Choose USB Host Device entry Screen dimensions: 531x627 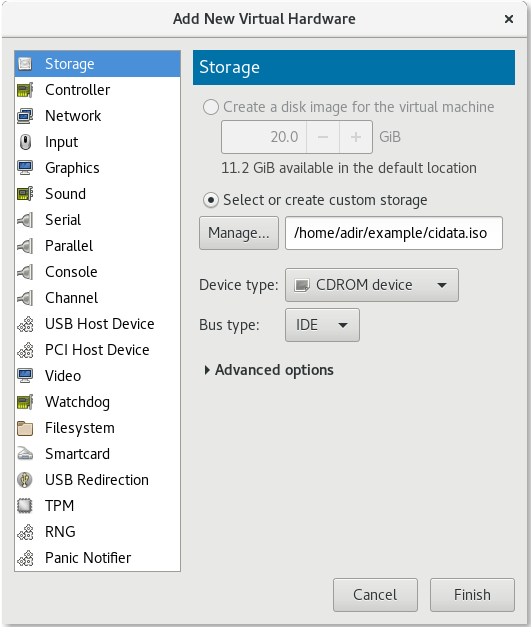[x=98, y=323]
